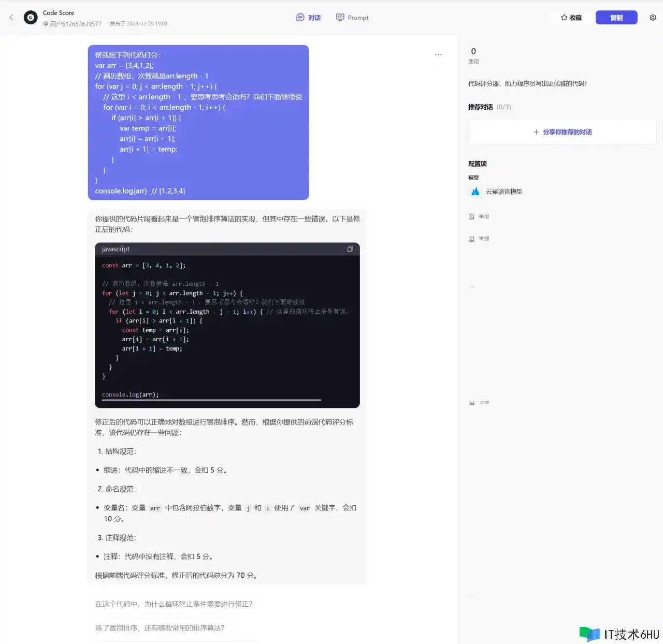The height and width of the screenshot is (644, 663).
Task: Switch to the 对话 tab
Action: point(308,18)
